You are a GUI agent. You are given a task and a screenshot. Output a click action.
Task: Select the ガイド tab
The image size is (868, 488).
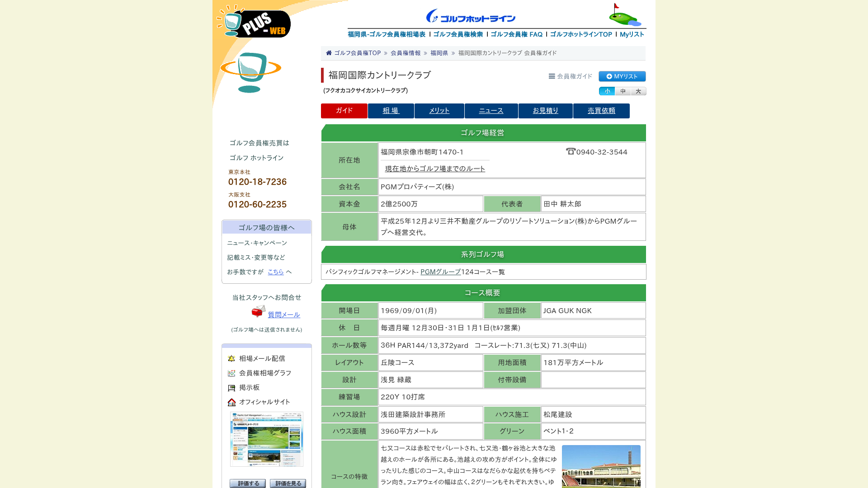pyautogui.click(x=344, y=111)
